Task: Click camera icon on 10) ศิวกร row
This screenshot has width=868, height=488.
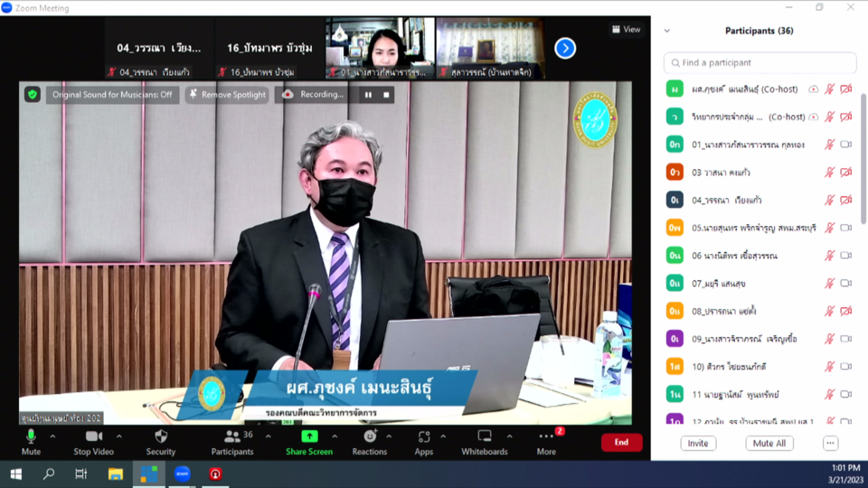Action: click(846, 366)
